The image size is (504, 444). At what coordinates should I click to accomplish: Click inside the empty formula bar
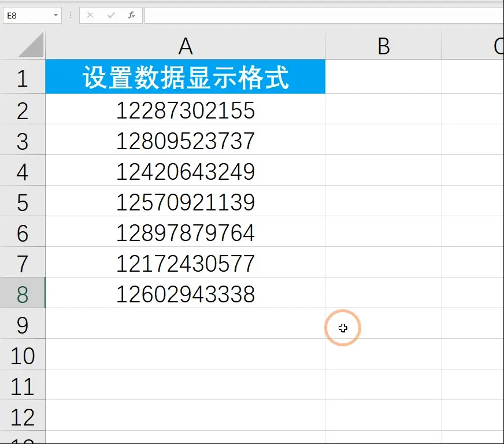[289, 16]
